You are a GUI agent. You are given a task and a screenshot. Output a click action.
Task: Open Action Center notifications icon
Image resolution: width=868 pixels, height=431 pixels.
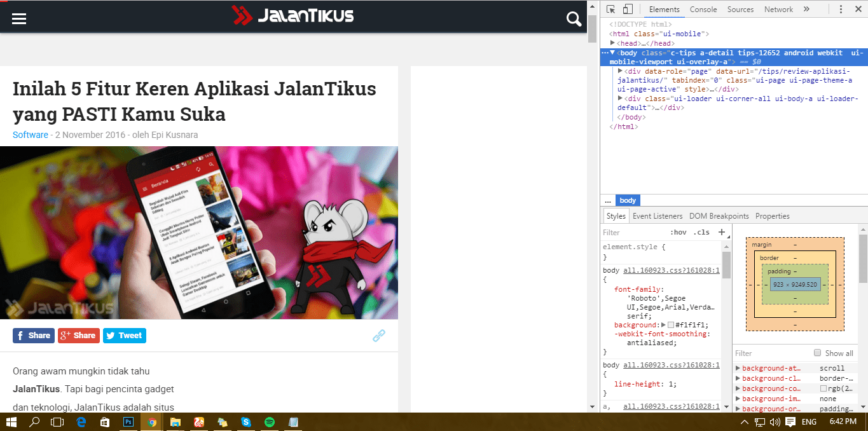pos(790,421)
